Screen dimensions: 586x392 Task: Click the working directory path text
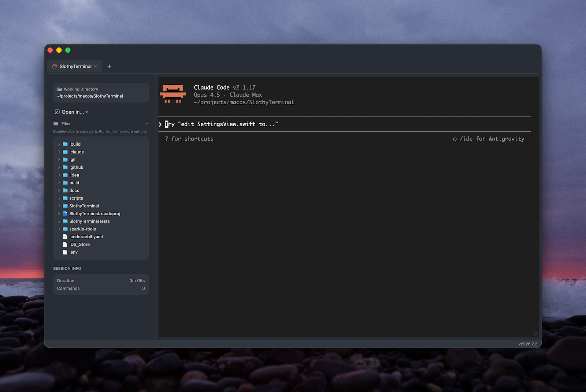pyautogui.click(x=90, y=96)
